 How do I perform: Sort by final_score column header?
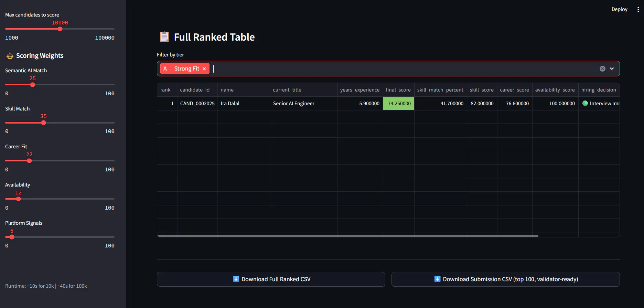398,90
